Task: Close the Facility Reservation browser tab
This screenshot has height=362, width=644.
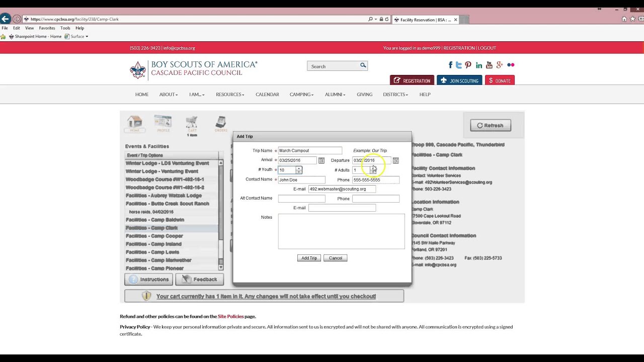Action: click(455, 20)
